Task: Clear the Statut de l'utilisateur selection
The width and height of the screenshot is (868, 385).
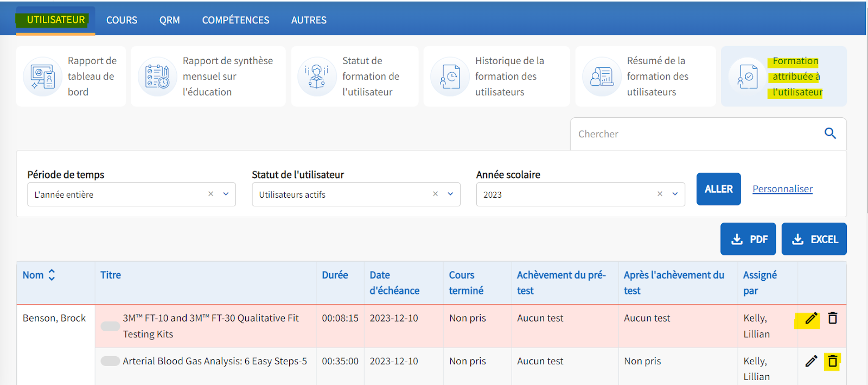Action: point(435,194)
